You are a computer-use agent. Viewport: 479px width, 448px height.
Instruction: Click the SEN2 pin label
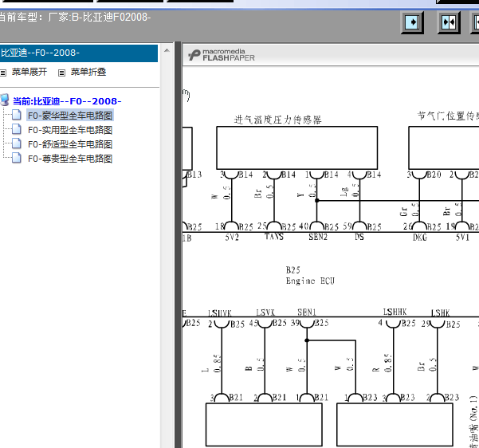(318, 237)
